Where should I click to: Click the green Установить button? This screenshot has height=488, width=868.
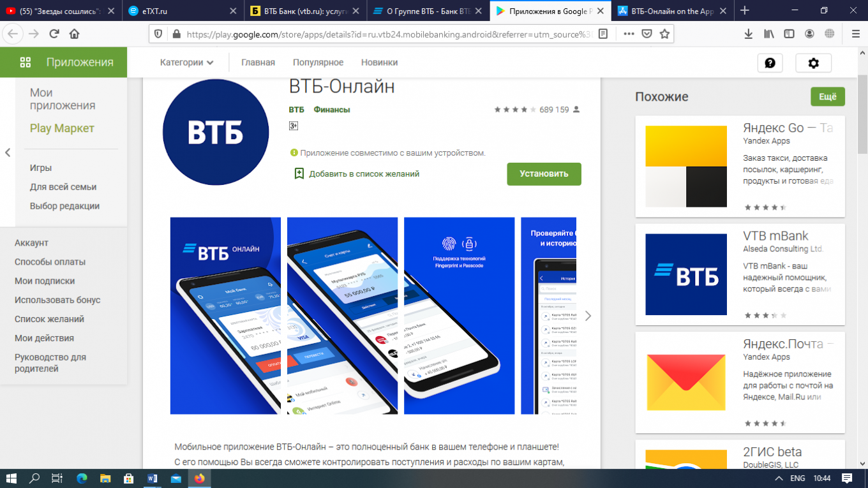[544, 174]
